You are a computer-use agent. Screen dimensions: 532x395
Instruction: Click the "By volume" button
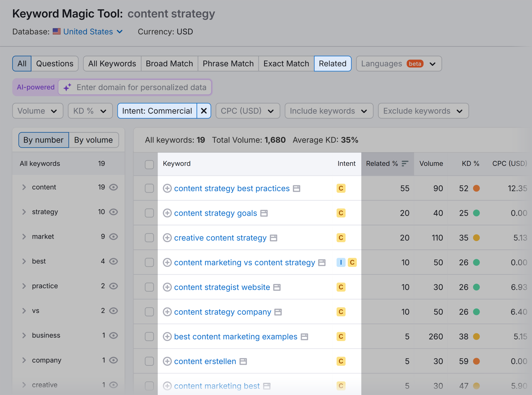point(93,140)
